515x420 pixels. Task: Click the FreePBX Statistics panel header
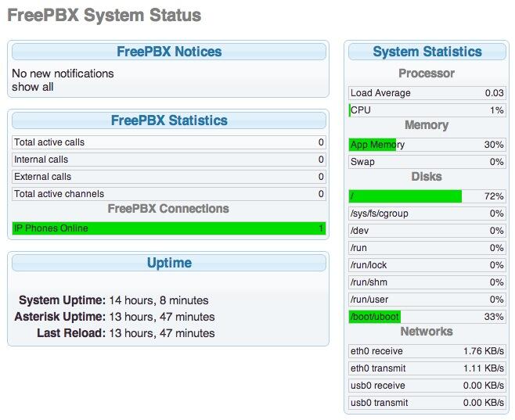pos(169,120)
